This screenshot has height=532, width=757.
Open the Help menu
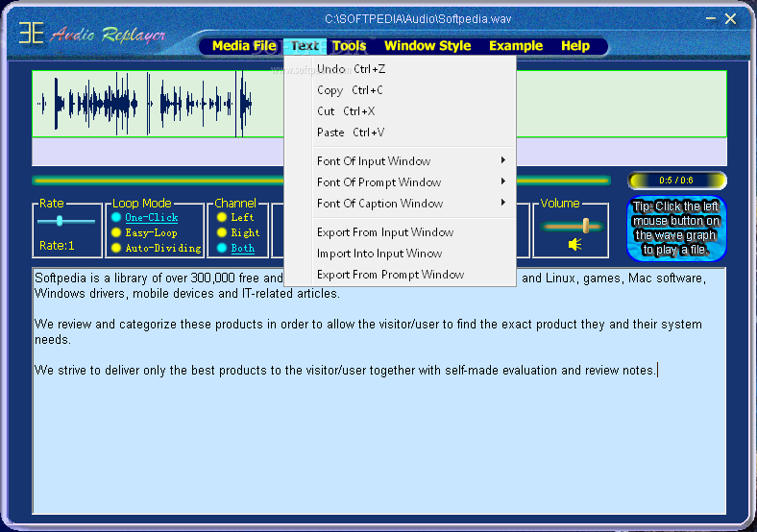(x=575, y=46)
